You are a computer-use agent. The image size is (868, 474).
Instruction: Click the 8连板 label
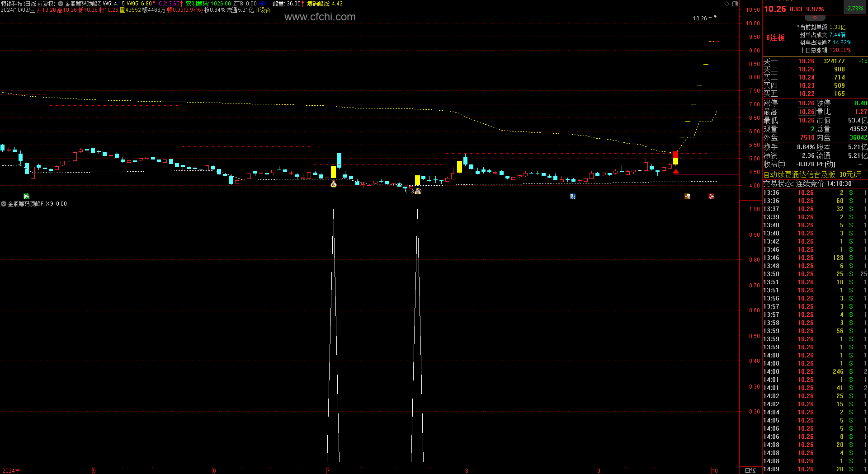[x=775, y=38]
